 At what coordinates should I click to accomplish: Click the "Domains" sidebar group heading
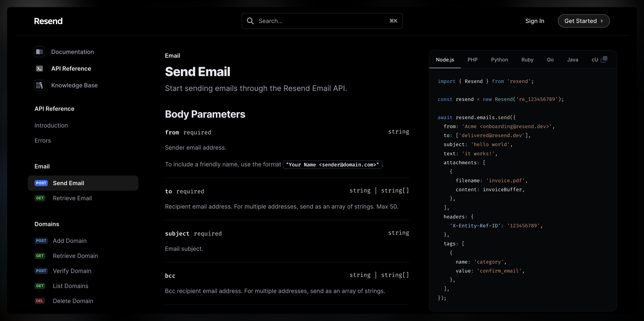point(47,224)
